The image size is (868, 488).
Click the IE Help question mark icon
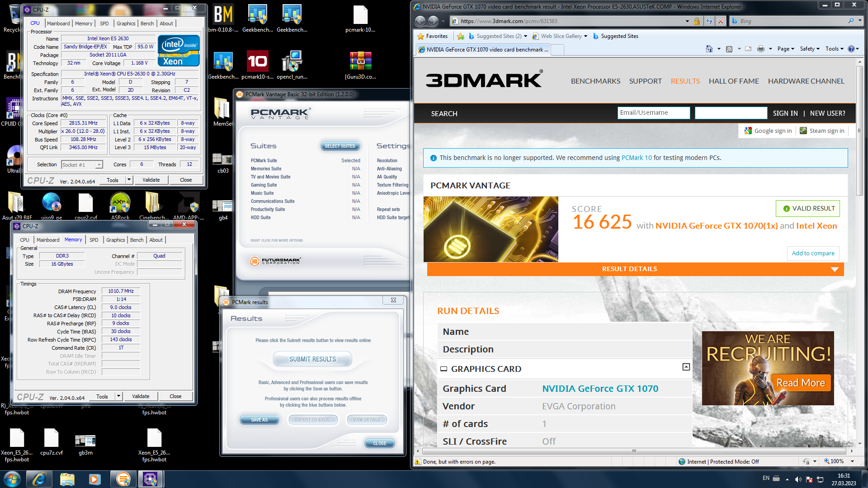851,49
